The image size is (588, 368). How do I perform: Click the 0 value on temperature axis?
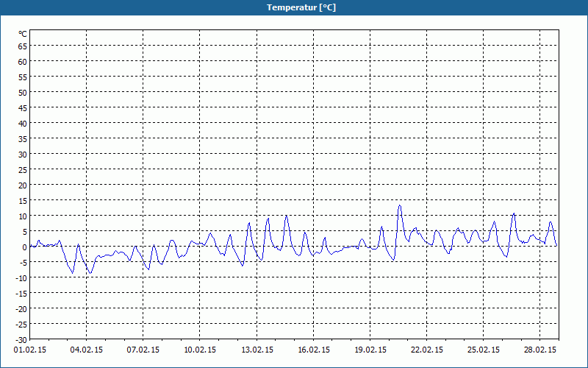tap(25, 247)
